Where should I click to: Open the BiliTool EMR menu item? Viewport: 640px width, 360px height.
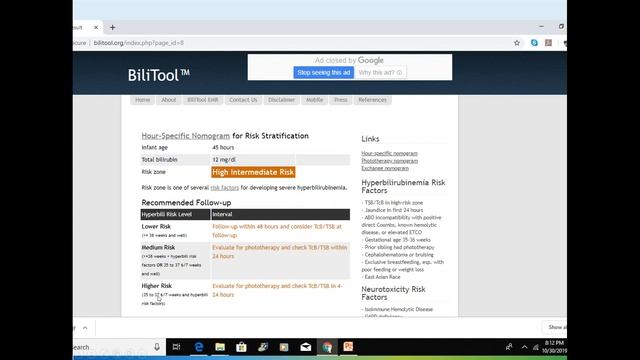(x=203, y=100)
